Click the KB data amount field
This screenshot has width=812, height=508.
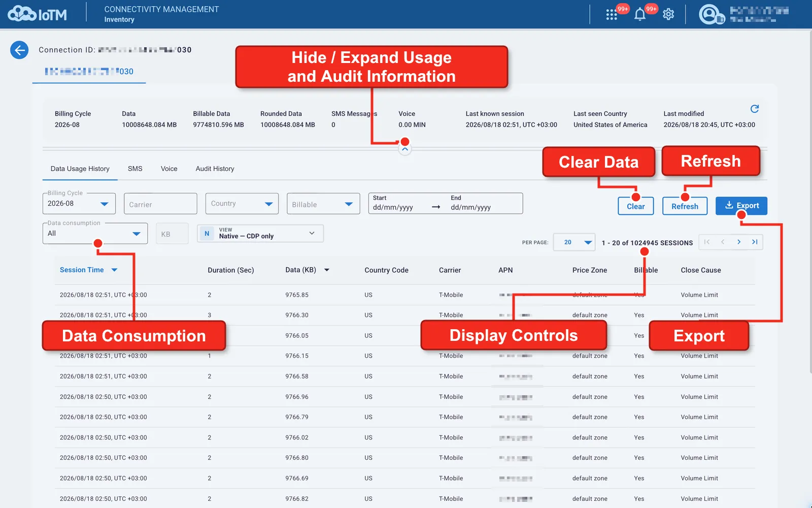click(x=172, y=234)
